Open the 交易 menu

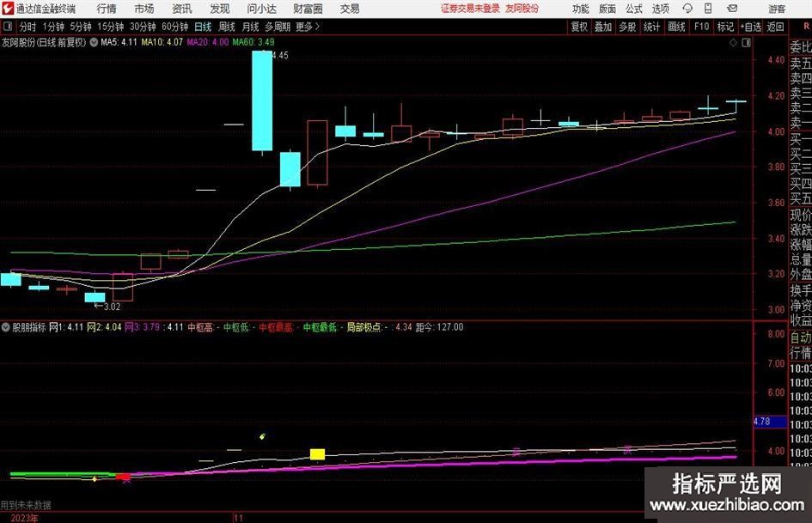[350, 9]
